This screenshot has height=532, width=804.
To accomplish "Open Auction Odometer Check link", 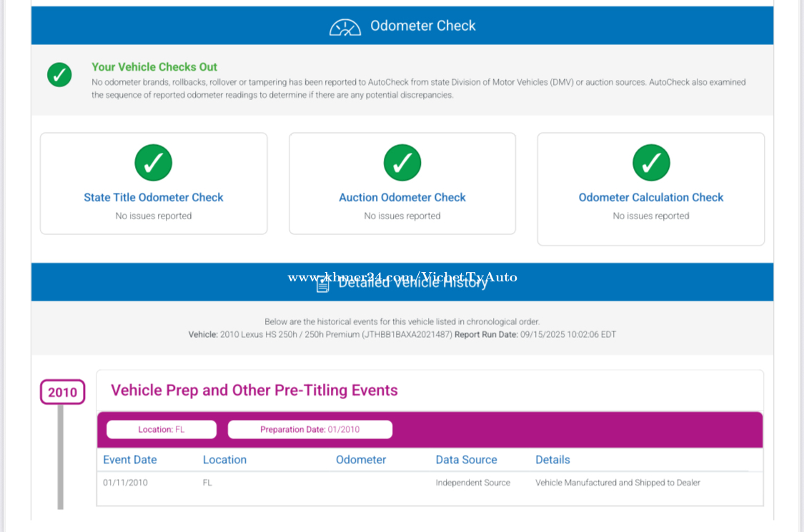I will [x=402, y=197].
